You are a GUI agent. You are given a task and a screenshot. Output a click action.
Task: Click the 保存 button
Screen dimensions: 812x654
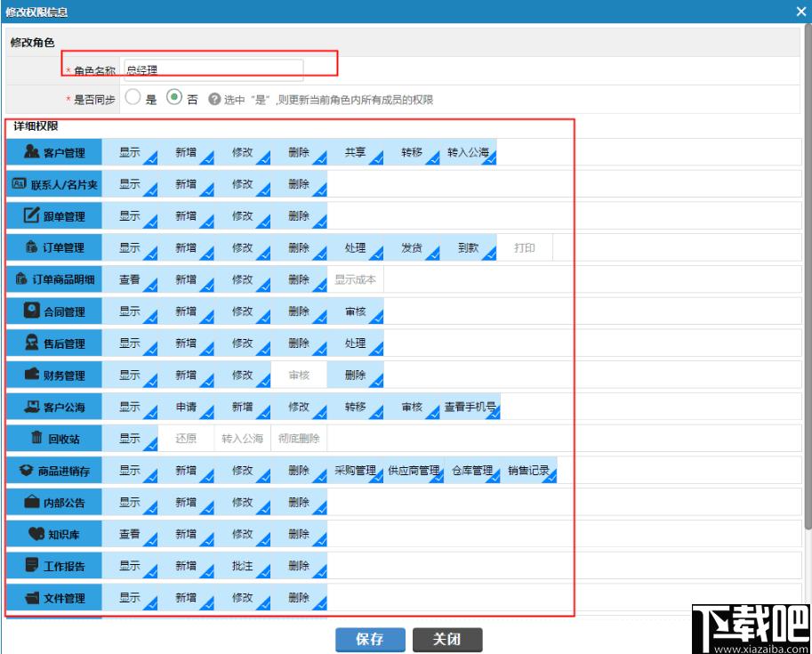pyautogui.click(x=370, y=640)
